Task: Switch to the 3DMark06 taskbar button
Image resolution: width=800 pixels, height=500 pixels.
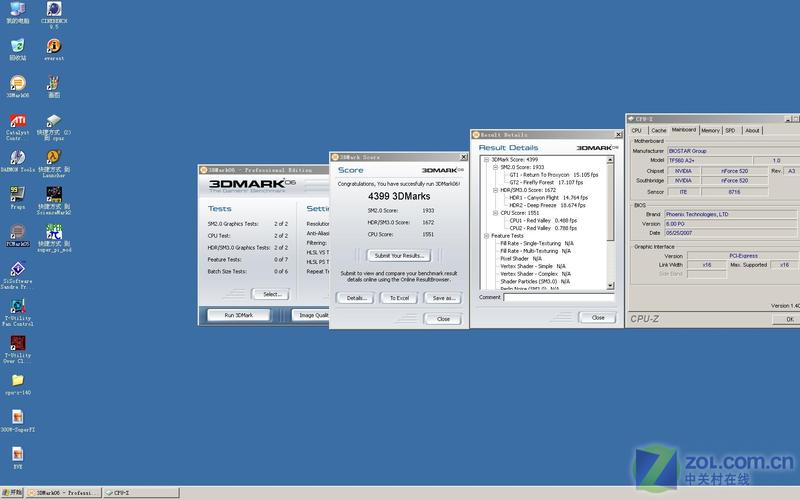Action: click(63, 493)
